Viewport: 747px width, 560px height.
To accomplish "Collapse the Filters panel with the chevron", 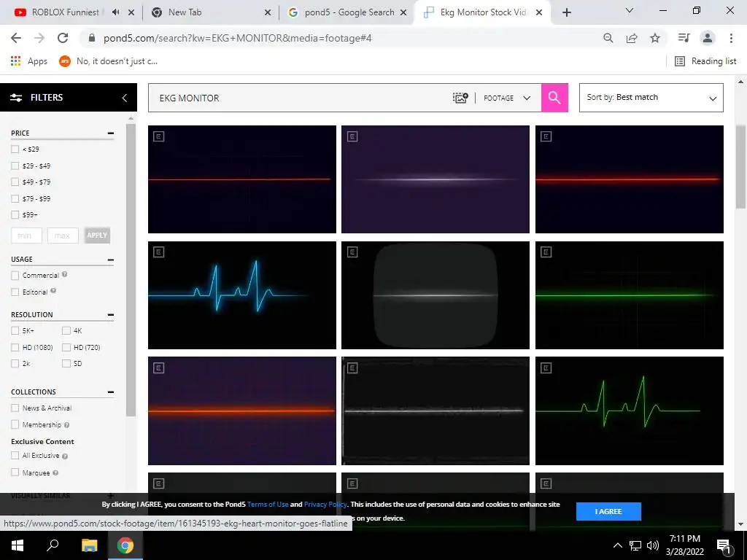I will pos(124,98).
